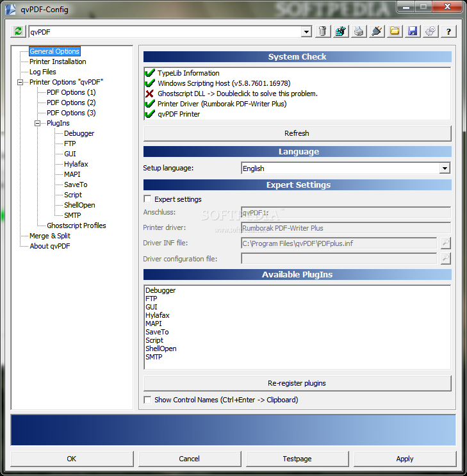Screen dimensions: 467x476
Task: Click the yellow open folder icon
Action: coord(395,31)
